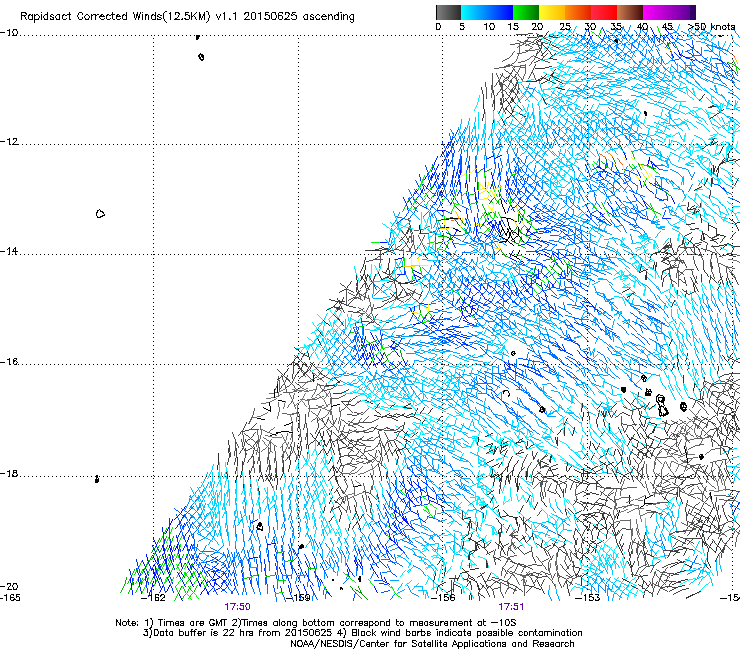Click the '-20' latitude axis label
Viewport: 740px width, 650px height.
[9, 586]
